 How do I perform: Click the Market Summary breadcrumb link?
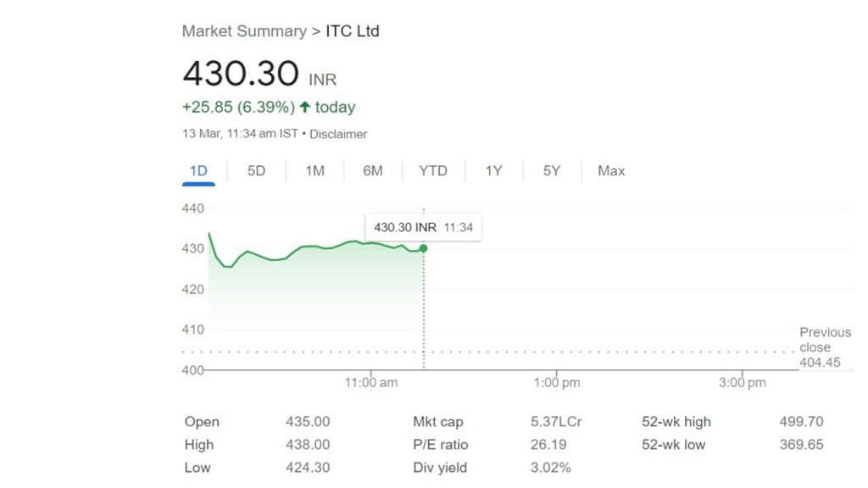tap(244, 31)
